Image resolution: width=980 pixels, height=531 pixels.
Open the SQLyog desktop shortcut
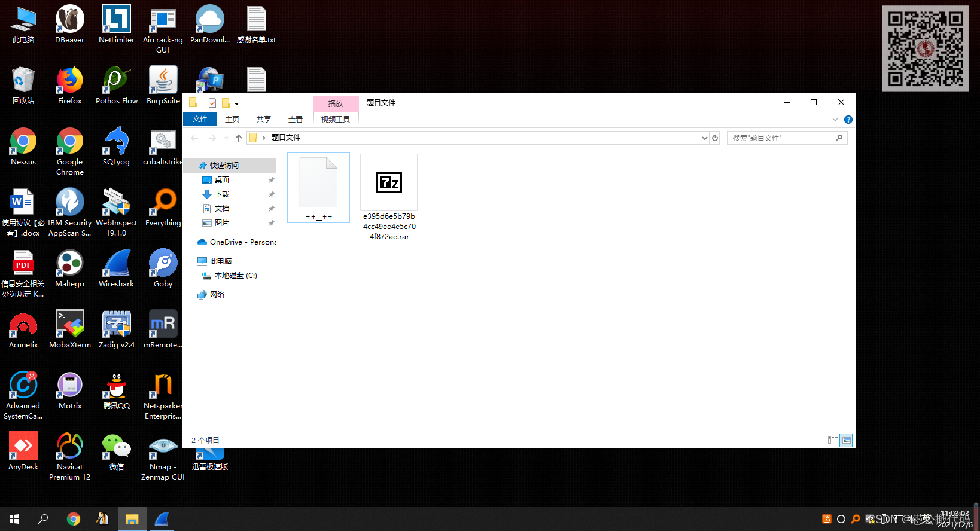click(x=117, y=147)
